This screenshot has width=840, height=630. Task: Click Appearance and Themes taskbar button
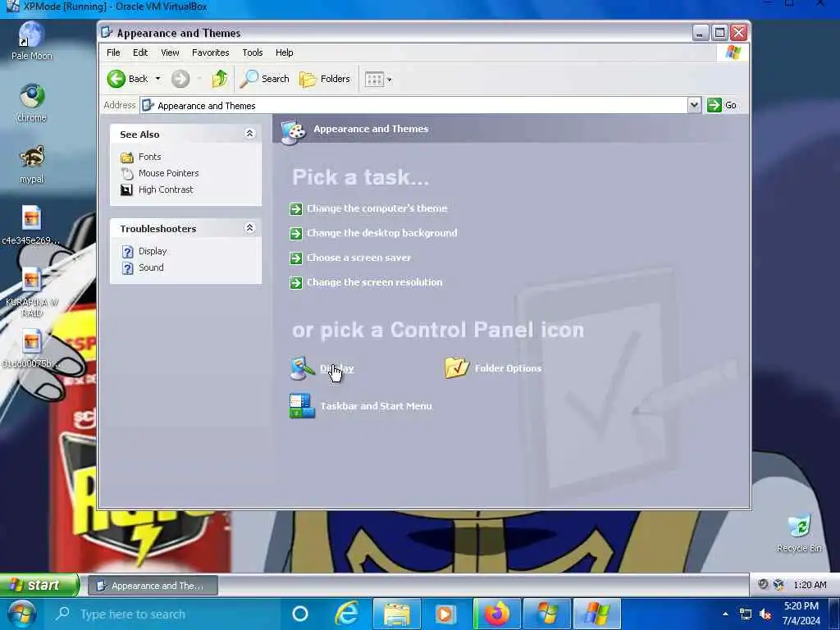[x=153, y=585]
